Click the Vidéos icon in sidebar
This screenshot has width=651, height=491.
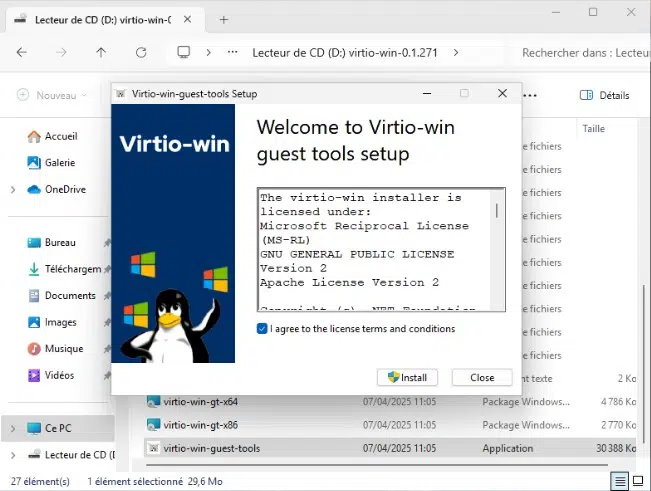[34, 375]
